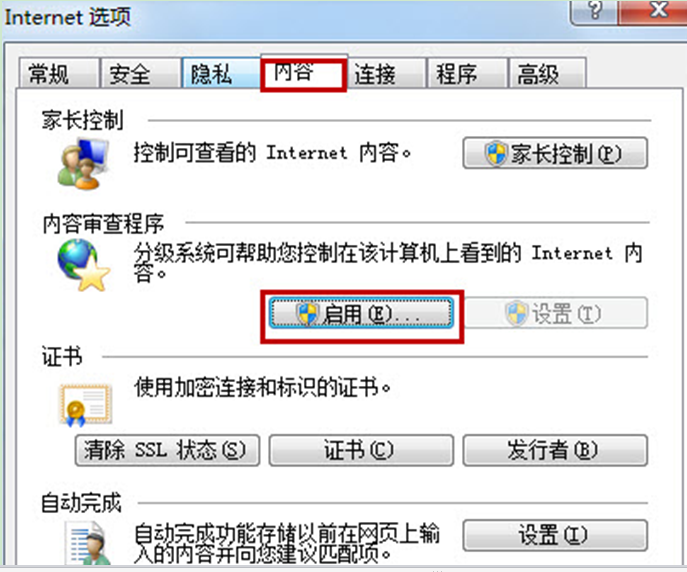The image size is (687, 572).
Task: Switch to the 高级 tab
Action: coord(547,73)
